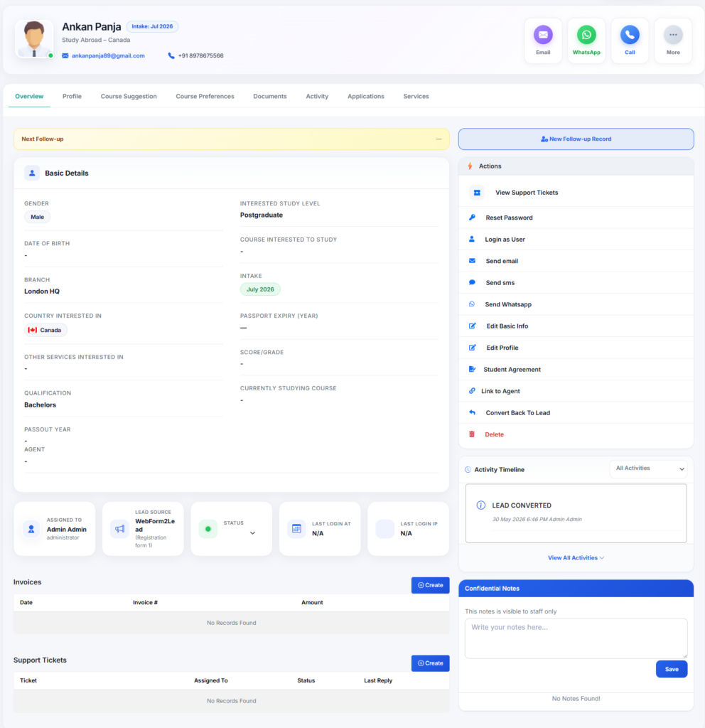Click the document icon for Student Agreement
The image size is (705, 728).
pyautogui.click(x=472, y=369)
